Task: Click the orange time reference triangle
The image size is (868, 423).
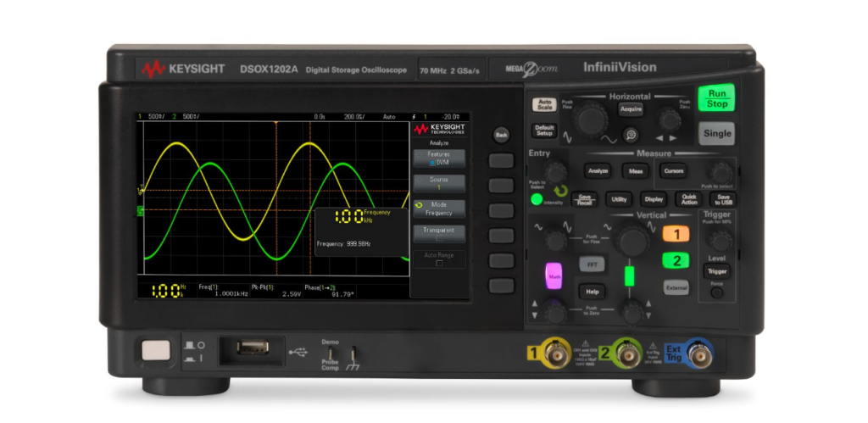Action: (x=275, y=121)
